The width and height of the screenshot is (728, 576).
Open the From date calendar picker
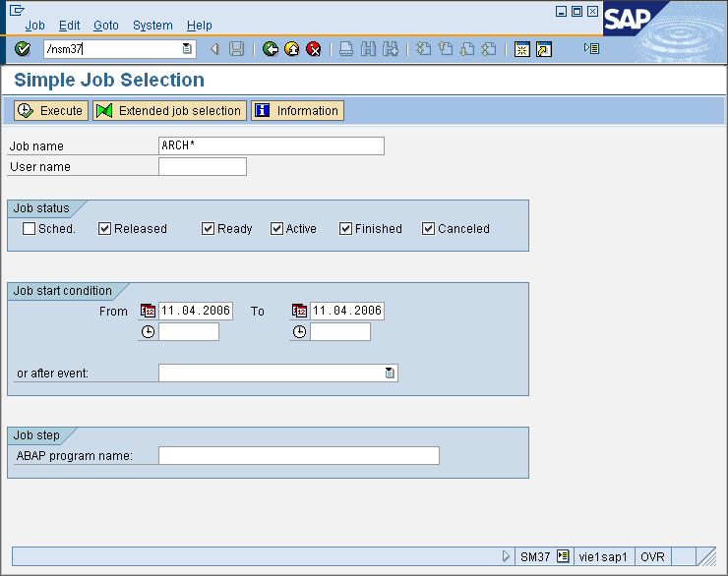coord(148,311)
